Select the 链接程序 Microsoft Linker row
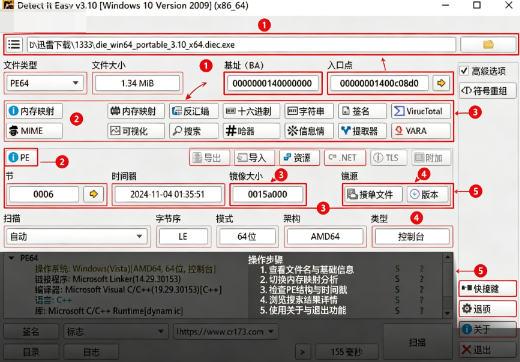The height and width of the screenshot is (362, 520). (108, 279)
